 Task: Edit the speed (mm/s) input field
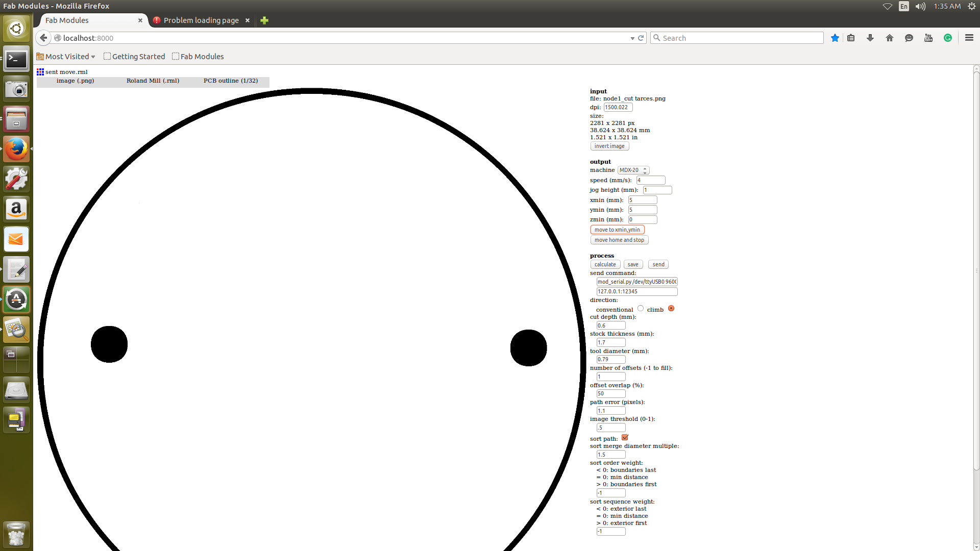650,179
